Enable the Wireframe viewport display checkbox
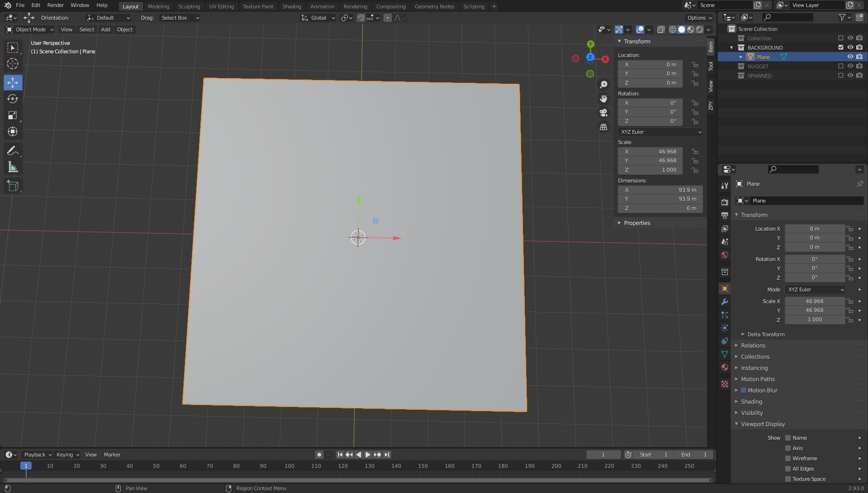Image resolution: width=868 pixels, height=493 pixels. pos(788,458)
